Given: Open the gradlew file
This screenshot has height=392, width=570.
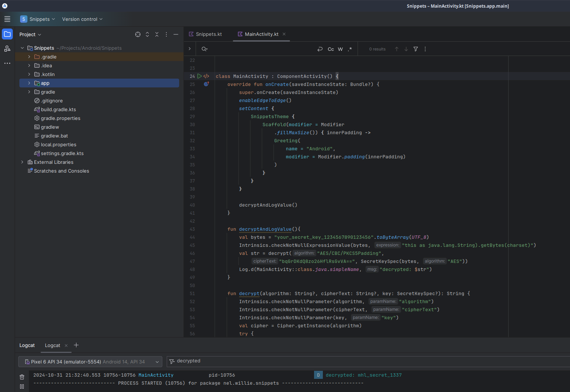Looking at the screenshot, I should [x=50, y=127].
